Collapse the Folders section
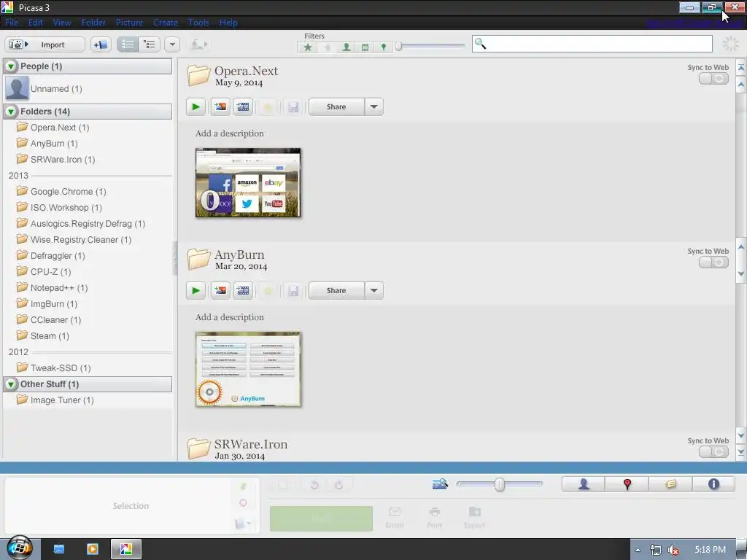 click(x=10, y=112)
